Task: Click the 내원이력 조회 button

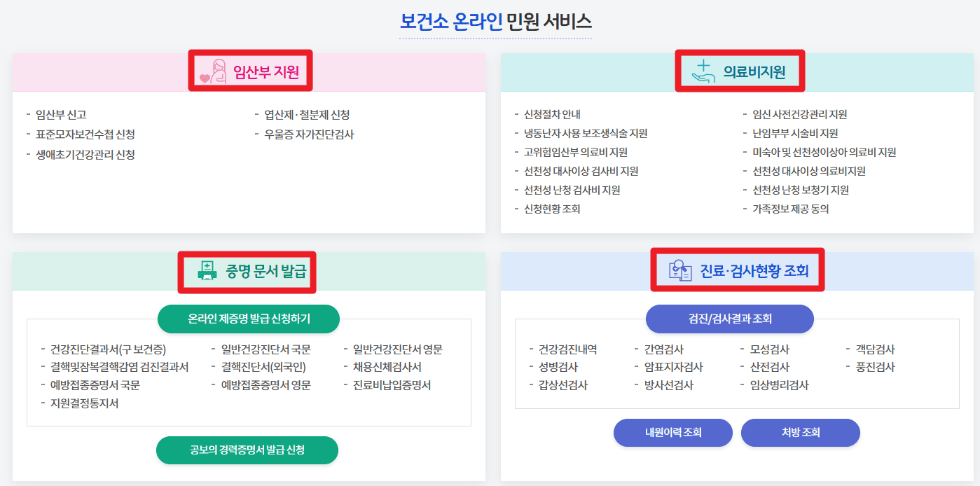Action: tap(673, 433)
